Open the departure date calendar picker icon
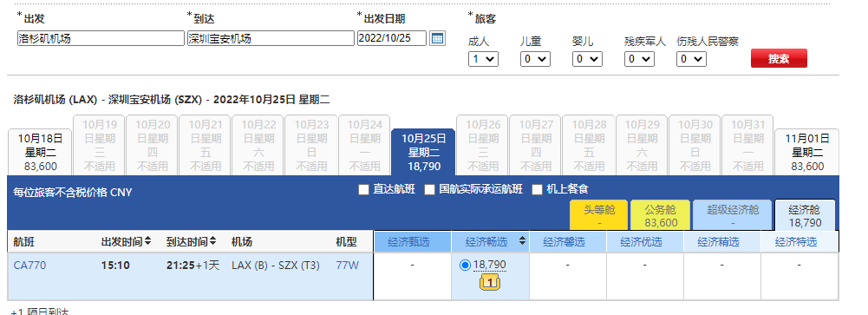The height and width of the screenshot is (315, 868). [x=437, y=38]
